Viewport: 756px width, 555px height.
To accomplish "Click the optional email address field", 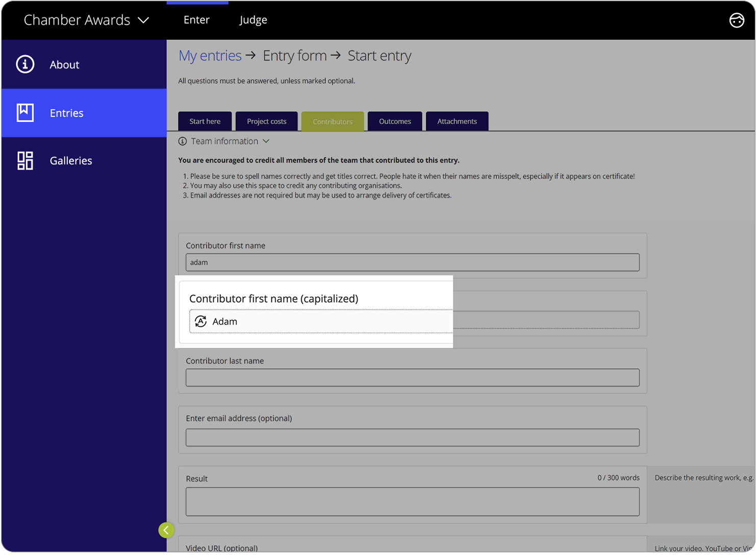I will 412,437.
